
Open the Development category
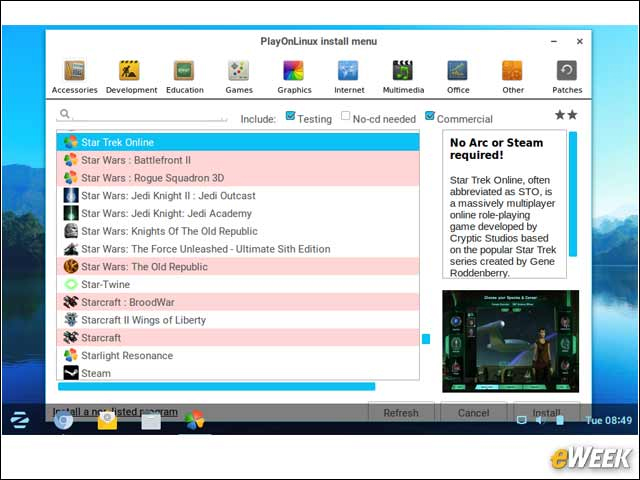point(131,77)
